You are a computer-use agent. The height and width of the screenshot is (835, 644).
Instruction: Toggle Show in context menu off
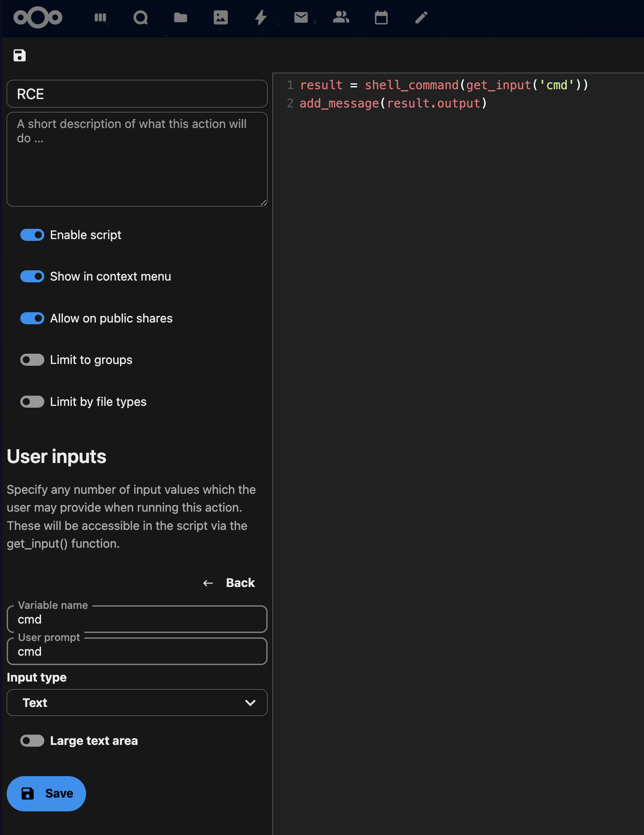coord(32,277)
